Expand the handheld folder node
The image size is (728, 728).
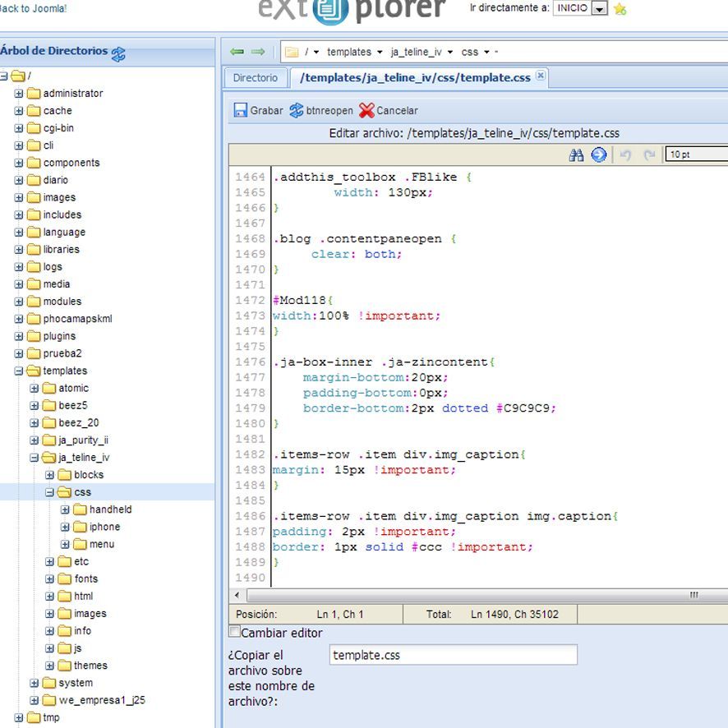[65, 509]
